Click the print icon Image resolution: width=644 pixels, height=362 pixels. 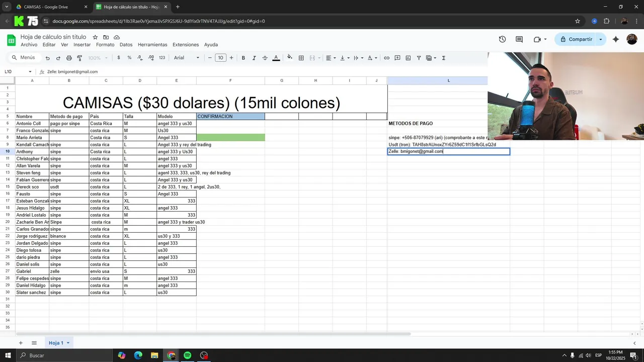(x=69, y=58)
